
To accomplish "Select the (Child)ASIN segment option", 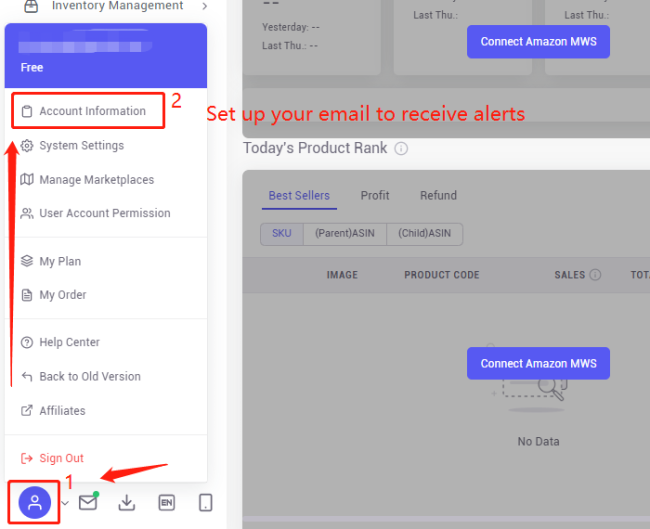I will coord(424,233).
